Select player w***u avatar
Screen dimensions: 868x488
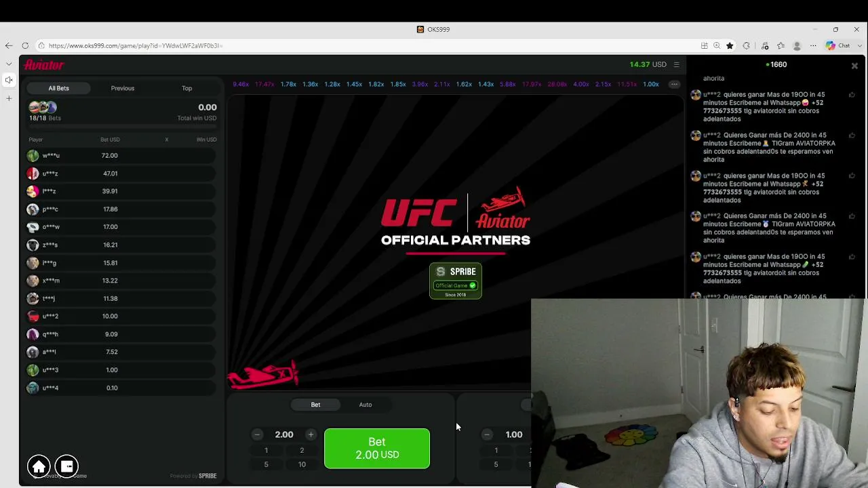[33, 155]
